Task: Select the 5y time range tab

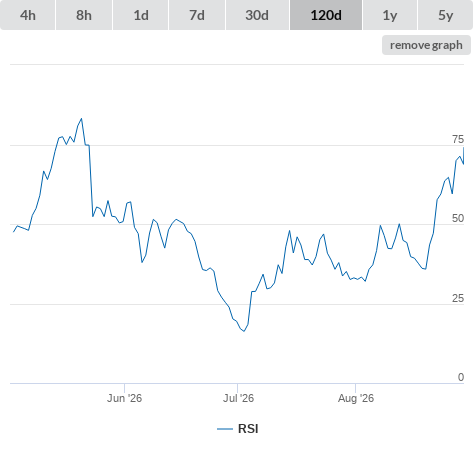Action: pos(445,15)
